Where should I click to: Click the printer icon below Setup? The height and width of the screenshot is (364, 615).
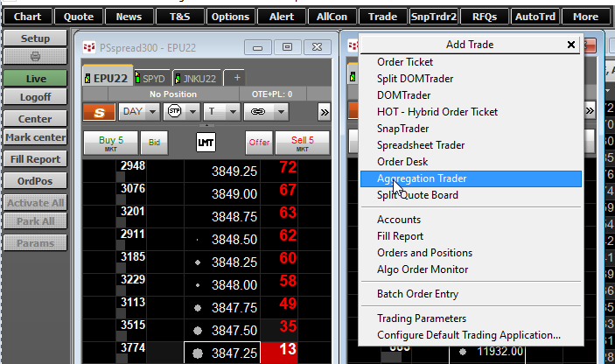tap(35, 57)
